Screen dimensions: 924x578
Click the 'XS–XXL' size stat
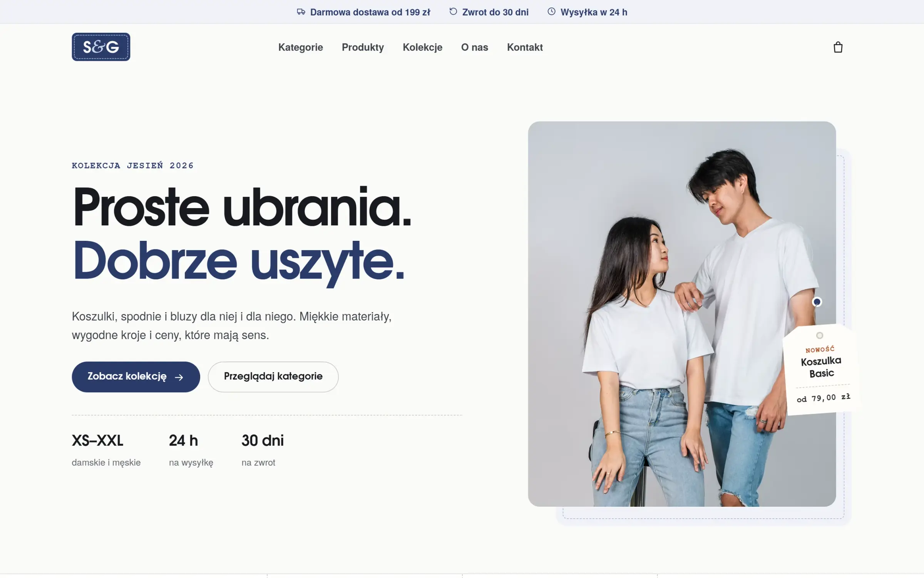(x=97, y=440)
